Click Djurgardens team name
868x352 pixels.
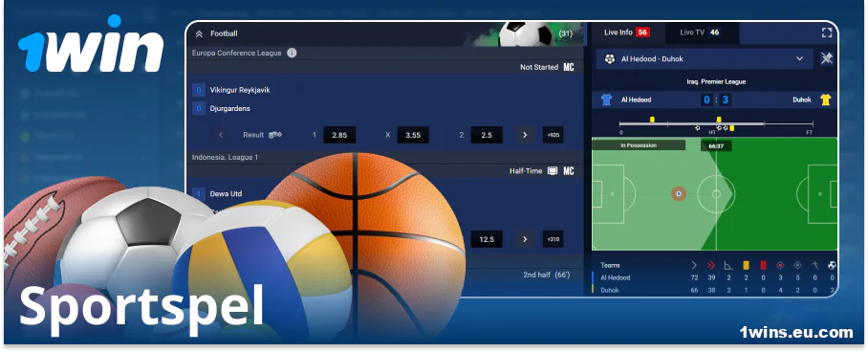(x=229, y=109)
